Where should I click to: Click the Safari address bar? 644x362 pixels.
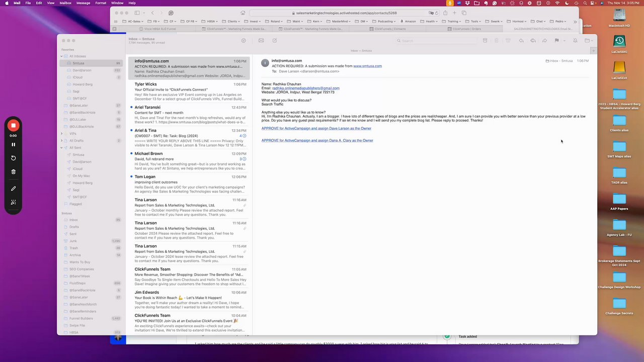pyautogui.click(x=345, y=13)
